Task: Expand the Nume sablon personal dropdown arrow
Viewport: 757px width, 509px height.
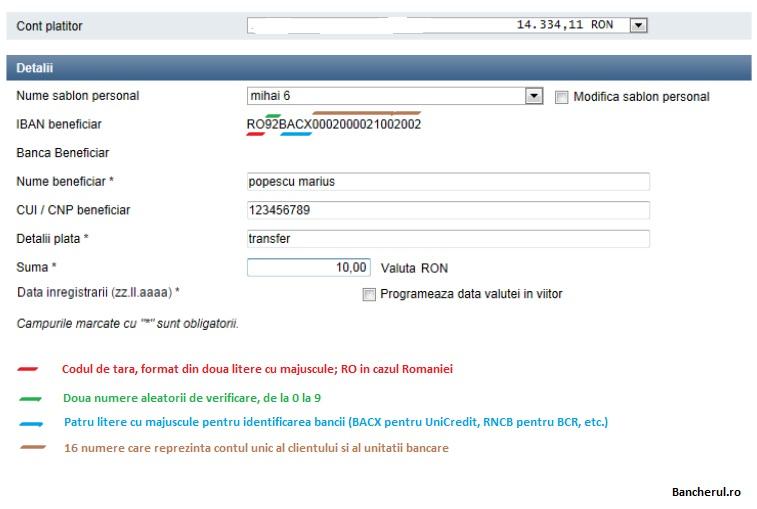Action: tap(535, 97)
